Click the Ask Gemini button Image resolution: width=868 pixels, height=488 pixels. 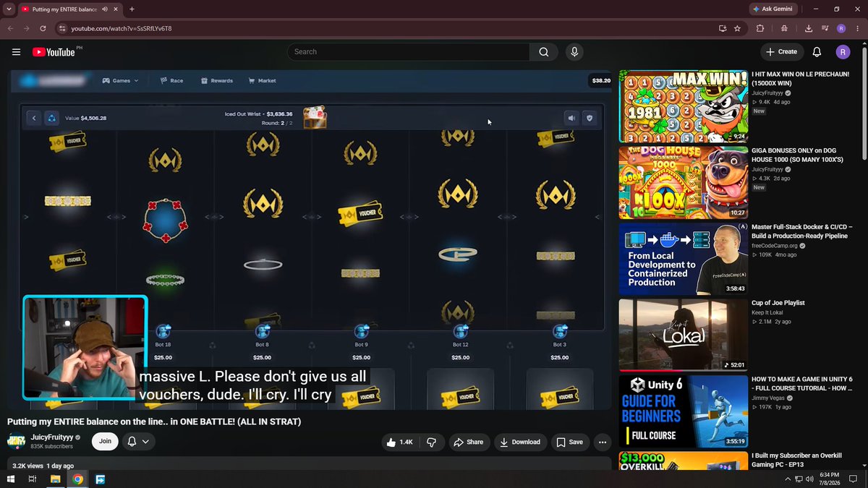tap(773, 9)
